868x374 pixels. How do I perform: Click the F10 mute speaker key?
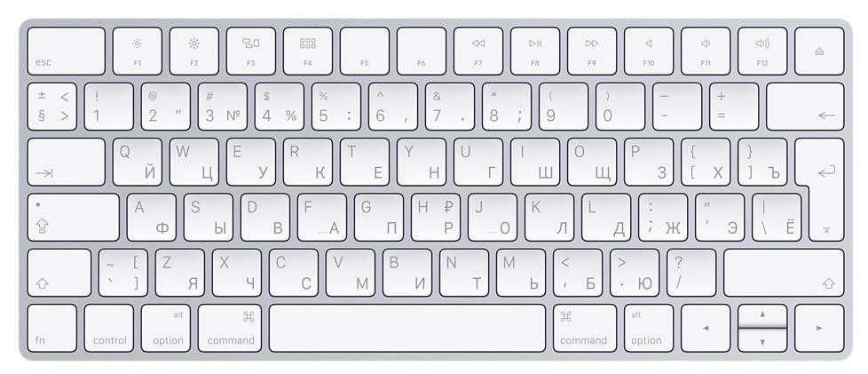(649, 51)
